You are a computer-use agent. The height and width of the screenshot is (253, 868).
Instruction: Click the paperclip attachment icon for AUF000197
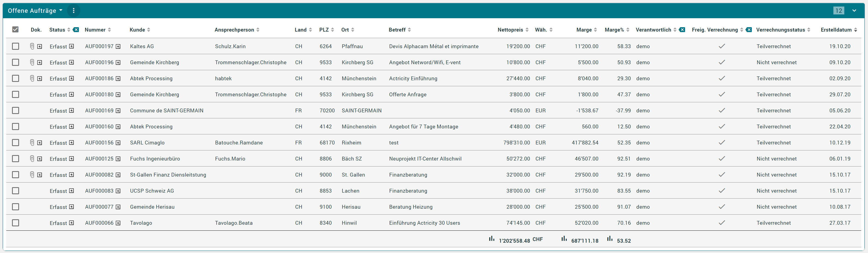pos(32,47)
